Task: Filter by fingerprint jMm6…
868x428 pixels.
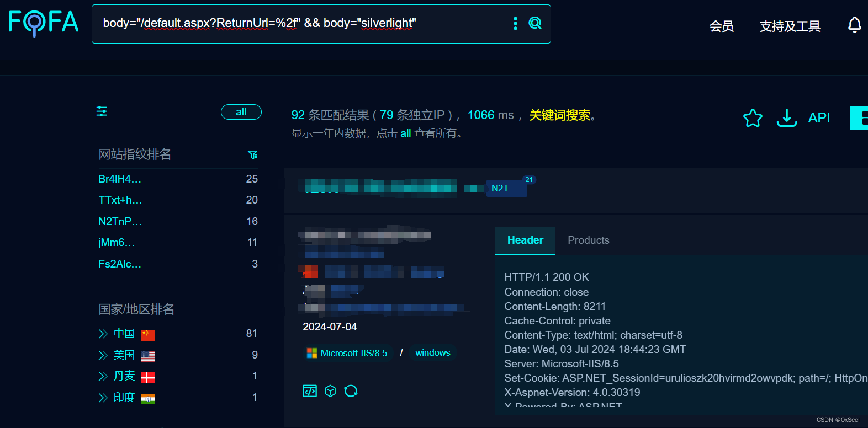Action: pos(117,243)
